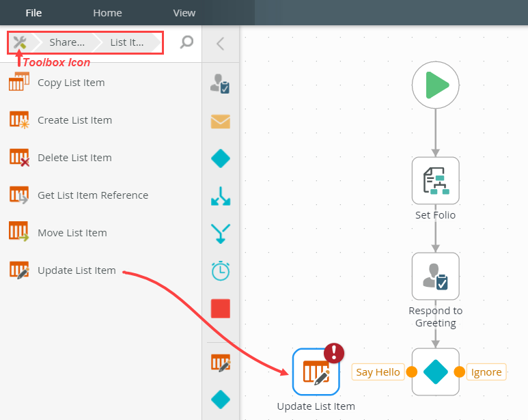Select the Update List Item toolbox label
528x420 pixels.
point(77,270)
